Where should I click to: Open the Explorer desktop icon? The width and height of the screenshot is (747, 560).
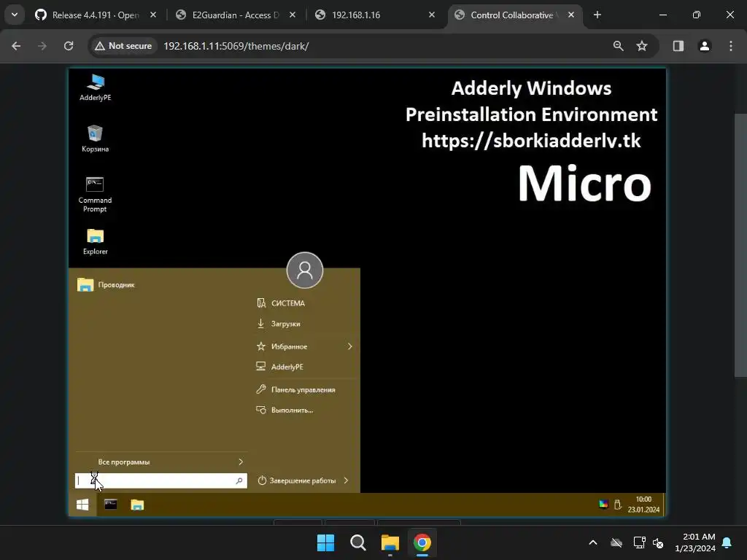(96, 242)
